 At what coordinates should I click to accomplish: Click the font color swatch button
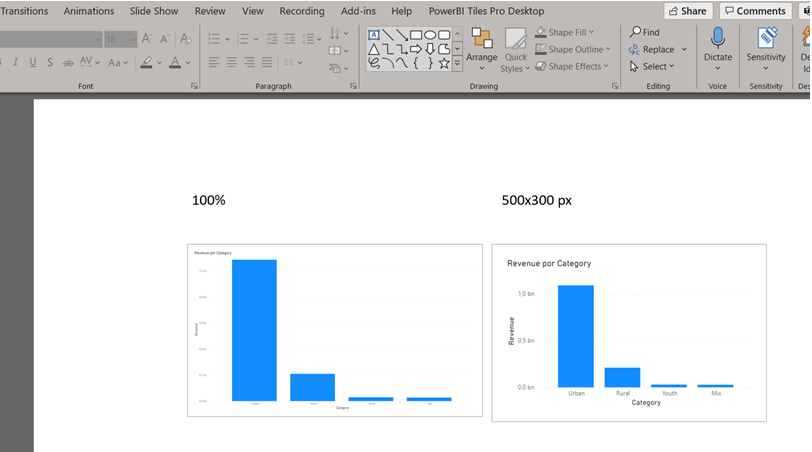[x=176, y=62]
